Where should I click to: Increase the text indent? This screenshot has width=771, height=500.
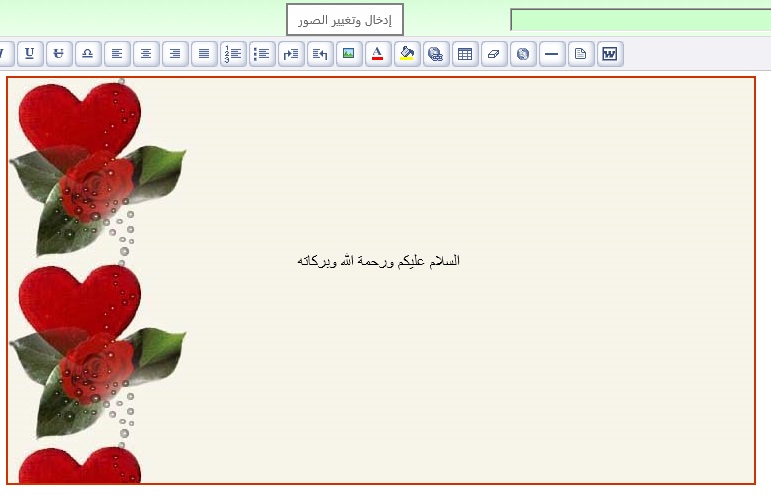click(x=291, y=54)
